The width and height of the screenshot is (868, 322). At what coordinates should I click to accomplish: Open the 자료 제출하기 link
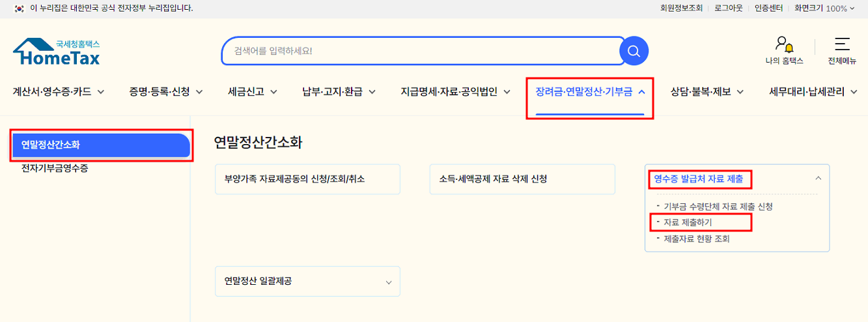point(688,223)
